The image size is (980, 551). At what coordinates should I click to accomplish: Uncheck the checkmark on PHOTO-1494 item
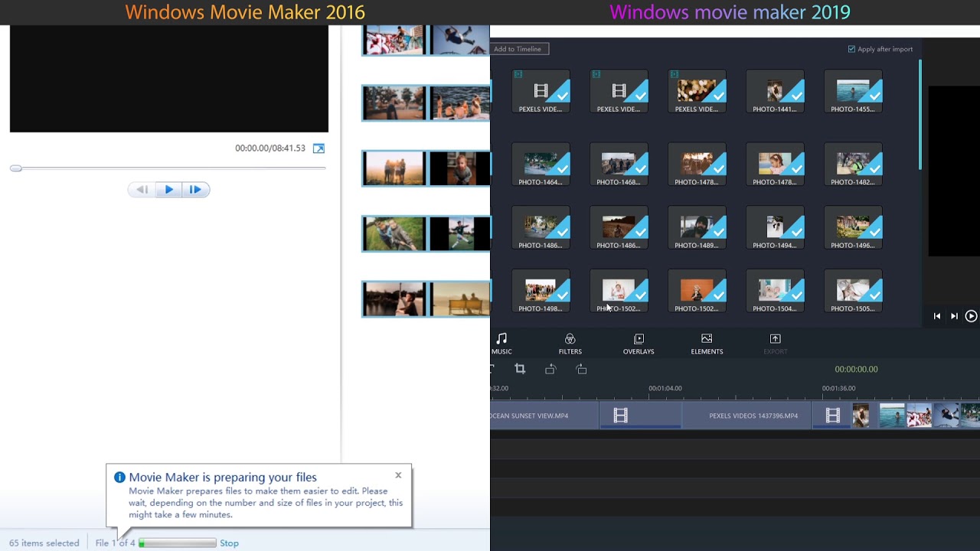[x=795, y=230]
